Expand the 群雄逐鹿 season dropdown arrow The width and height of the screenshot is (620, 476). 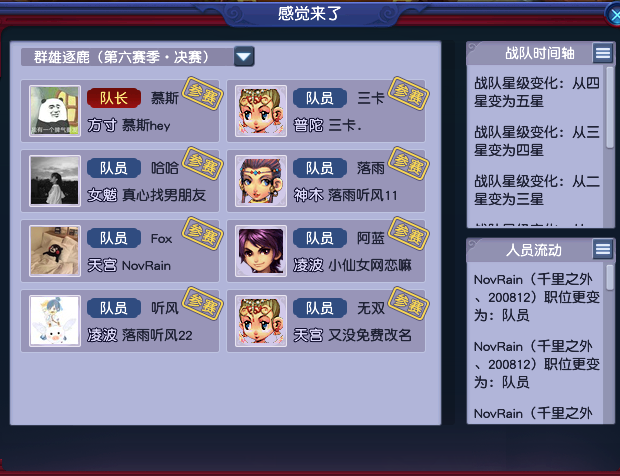coord(244,57)
